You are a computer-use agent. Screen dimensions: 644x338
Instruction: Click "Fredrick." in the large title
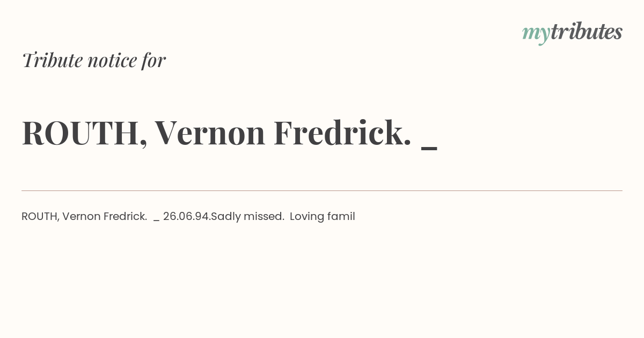click(342, 133)
